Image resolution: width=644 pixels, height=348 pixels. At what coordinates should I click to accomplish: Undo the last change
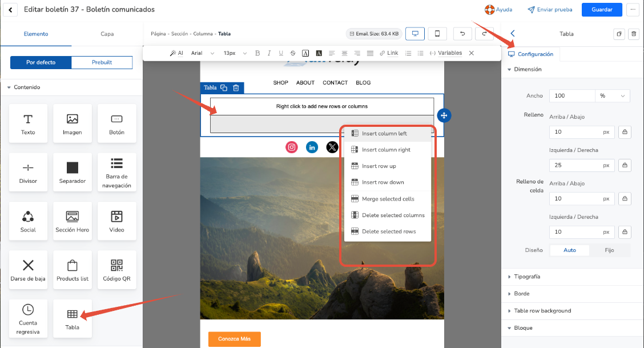point(462,34)
